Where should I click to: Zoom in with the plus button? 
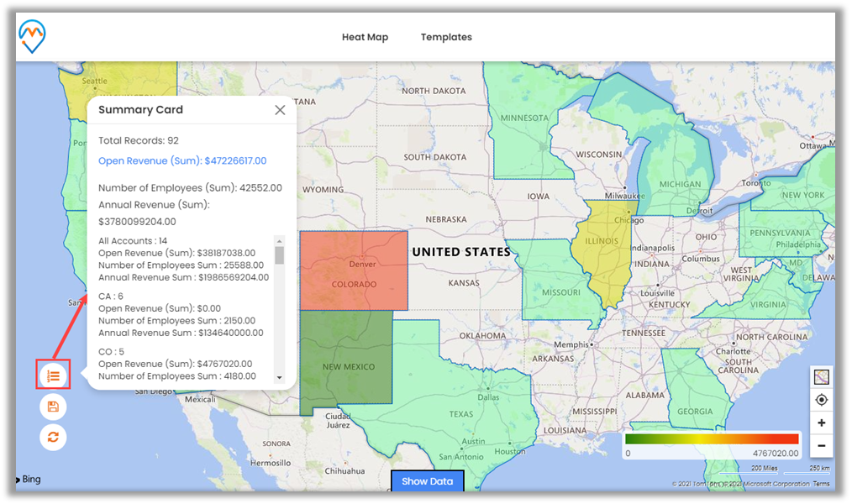(x=821, y=423)
